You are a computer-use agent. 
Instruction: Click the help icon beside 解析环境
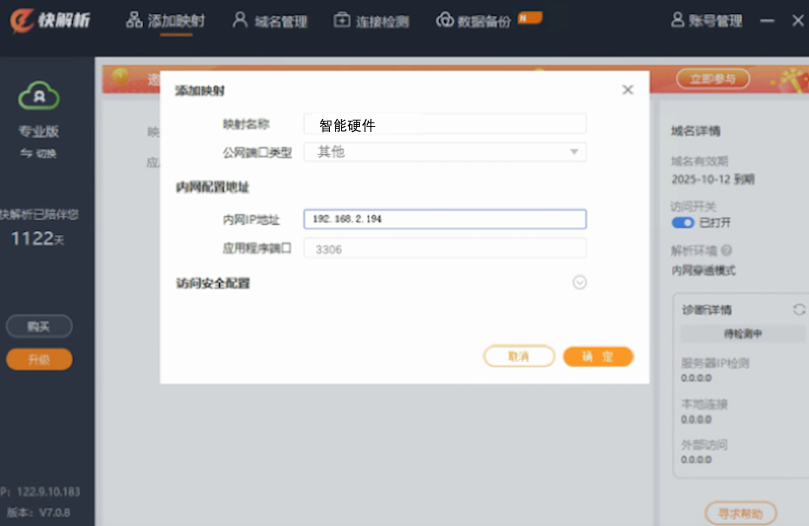726,251
